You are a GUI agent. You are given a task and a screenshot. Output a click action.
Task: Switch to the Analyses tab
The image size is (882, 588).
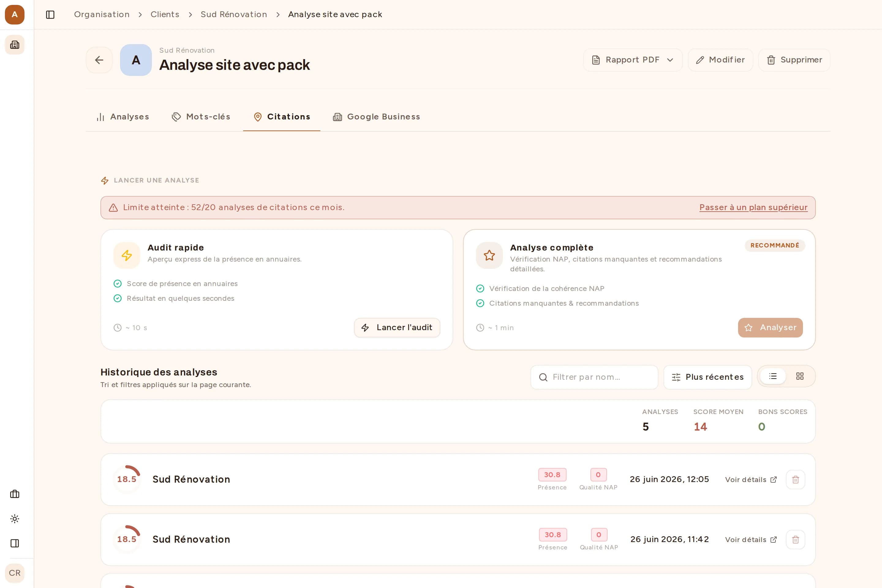[123, 117]
